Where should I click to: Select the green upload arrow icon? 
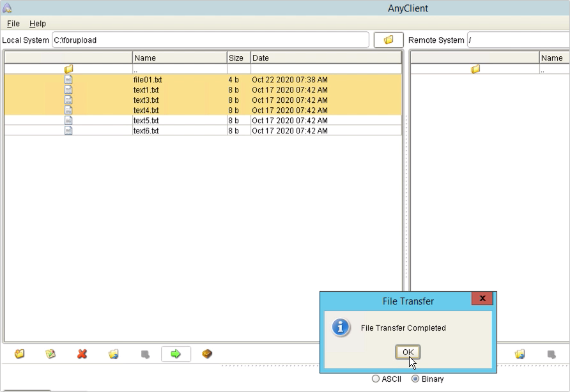point(176,354)
